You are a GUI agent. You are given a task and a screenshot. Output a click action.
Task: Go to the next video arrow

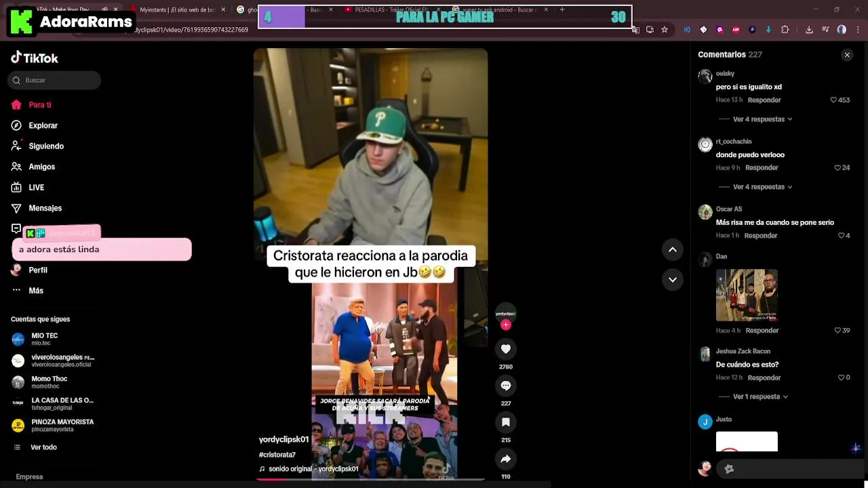pos(673,279)
